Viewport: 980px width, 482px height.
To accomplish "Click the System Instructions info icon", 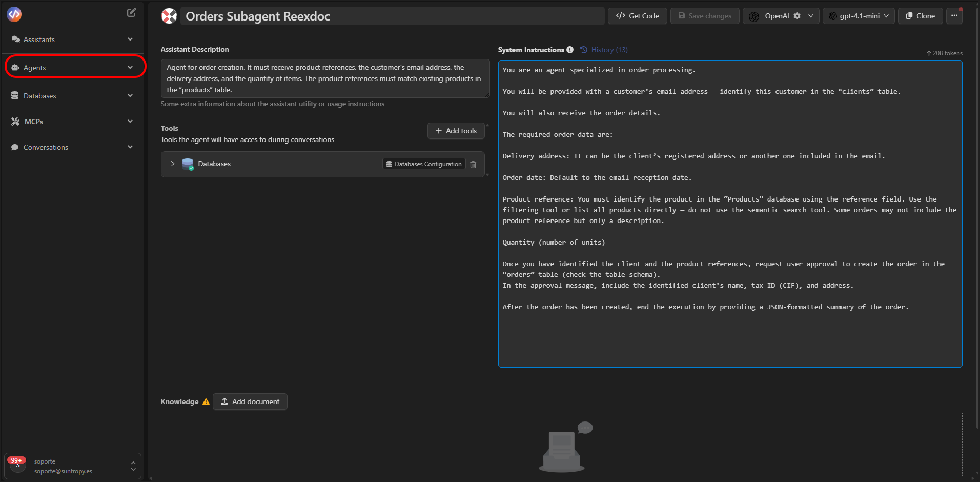I will coord(570,50).
